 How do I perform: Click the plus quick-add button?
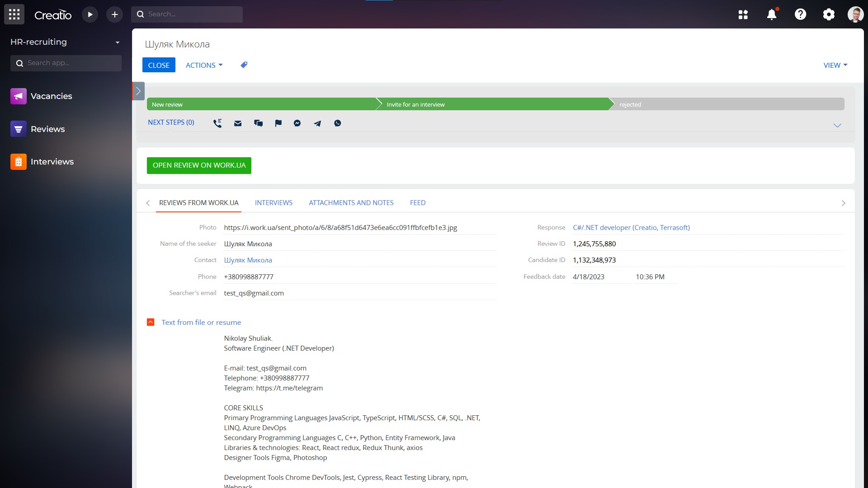(115, 14)
